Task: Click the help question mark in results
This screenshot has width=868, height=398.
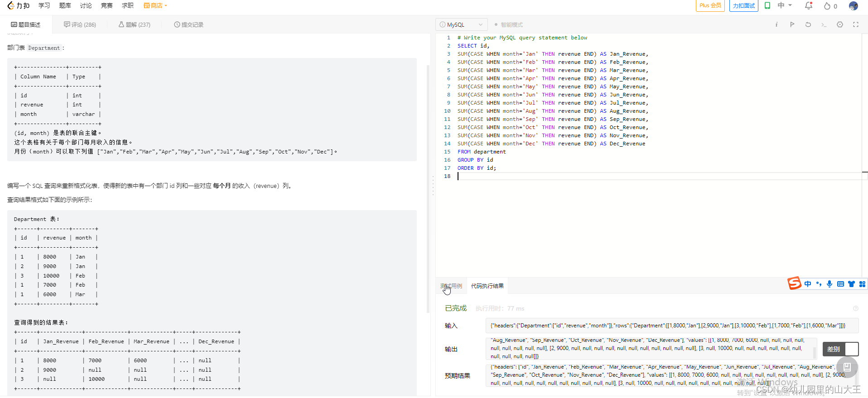Action: pyautogui.click(x=856, y=308)
